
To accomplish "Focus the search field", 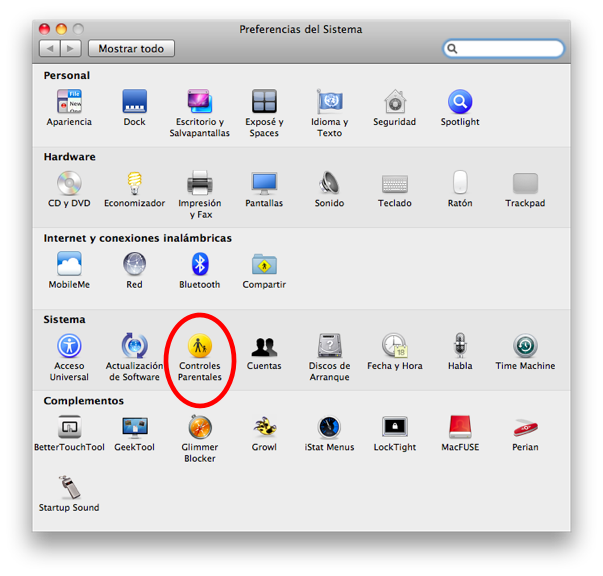I will 504,48.
